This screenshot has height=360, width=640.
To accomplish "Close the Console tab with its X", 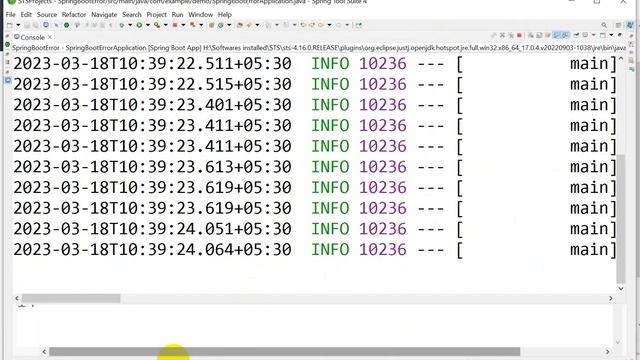I will pyautogui.click(x=50, y=37).
